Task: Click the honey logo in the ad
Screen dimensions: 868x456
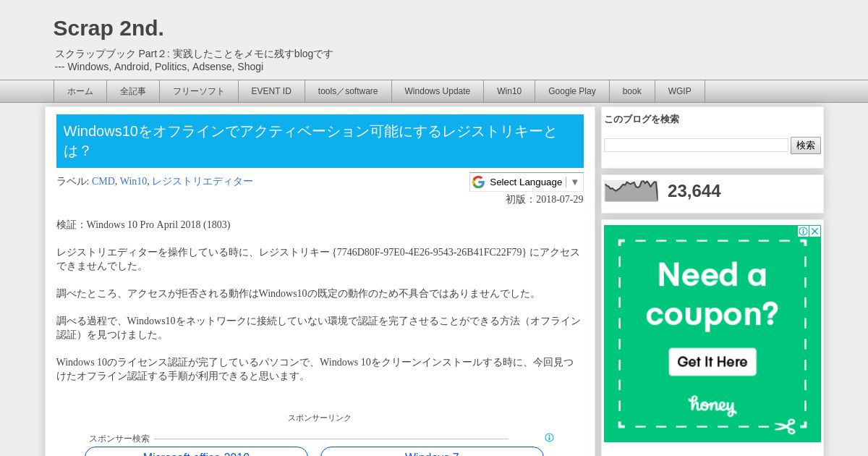Action: 712,406
